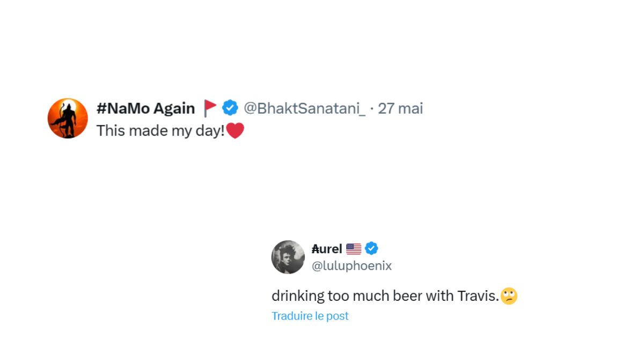Click Aurel's blue verified checkmark badge
644x362 pixels.
point(371,249)
